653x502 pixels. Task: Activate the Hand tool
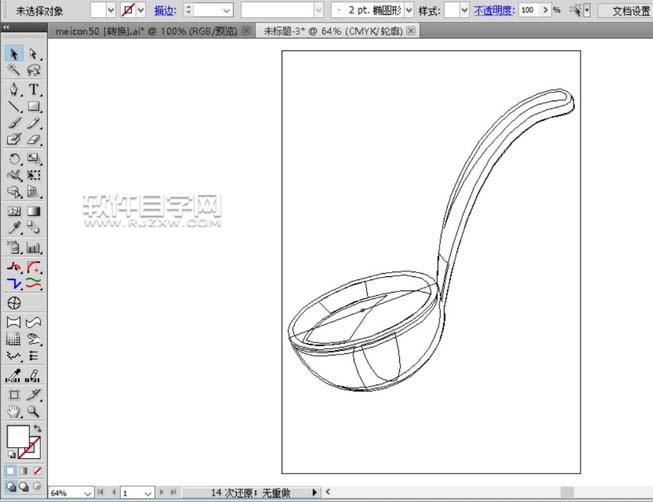coord(15,411)
